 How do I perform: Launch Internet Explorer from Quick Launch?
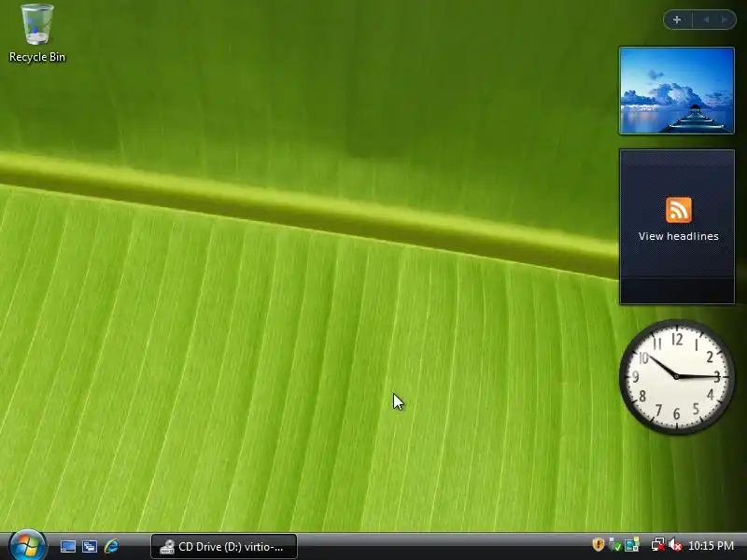111,546
